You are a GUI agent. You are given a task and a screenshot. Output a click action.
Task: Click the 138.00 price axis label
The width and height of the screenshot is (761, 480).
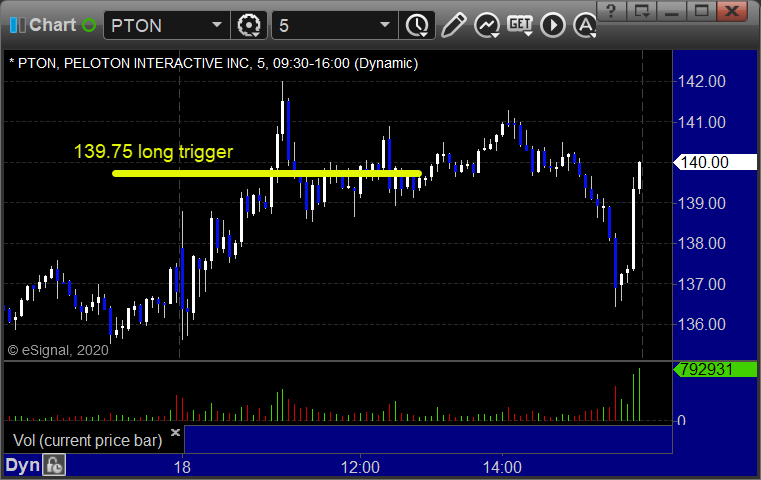702,243
